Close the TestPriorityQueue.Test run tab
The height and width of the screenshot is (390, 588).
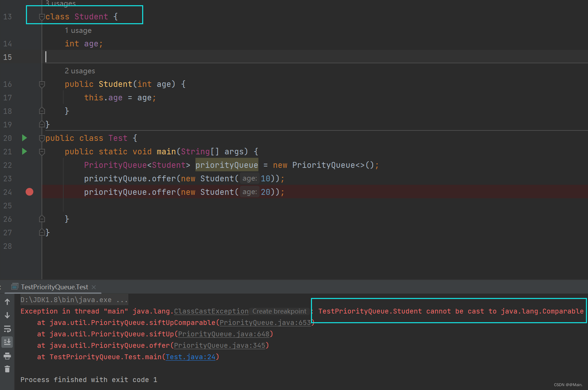(x=94, y=287)
